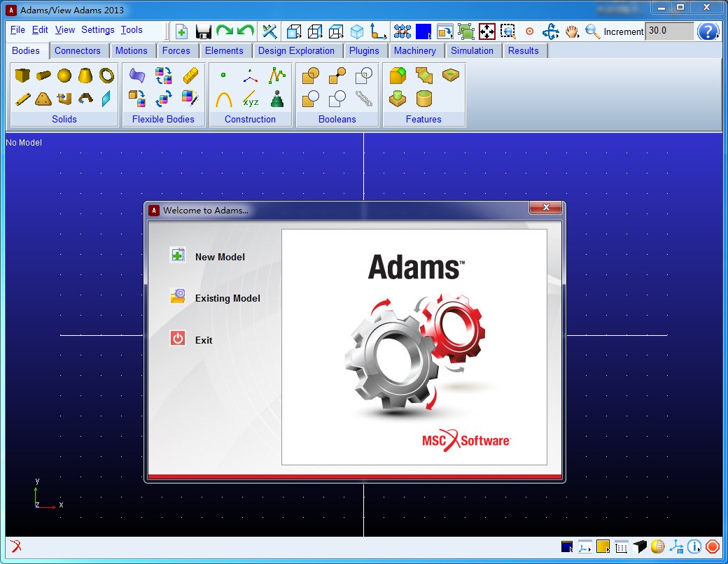
Task: Open the Tools menu
Action: (132, 29)
